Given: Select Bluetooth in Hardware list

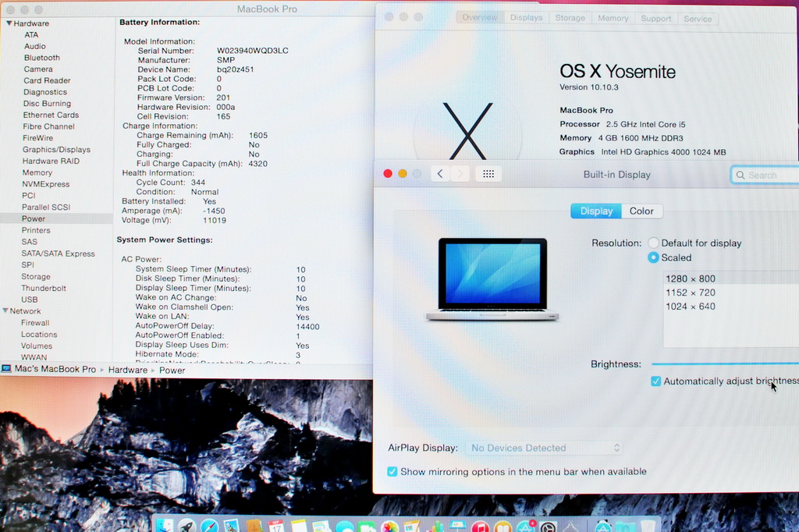Looking at the screenshot, I should pos(42,58).
